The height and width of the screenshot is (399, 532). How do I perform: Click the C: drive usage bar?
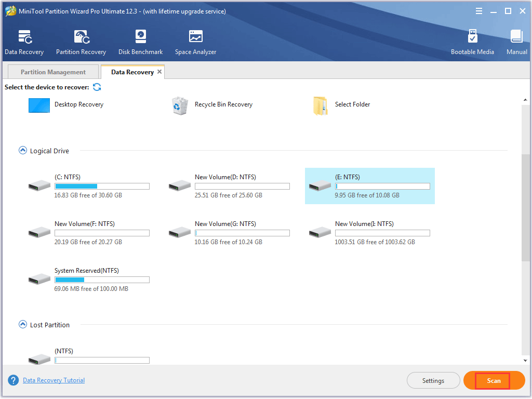point(102,187)
